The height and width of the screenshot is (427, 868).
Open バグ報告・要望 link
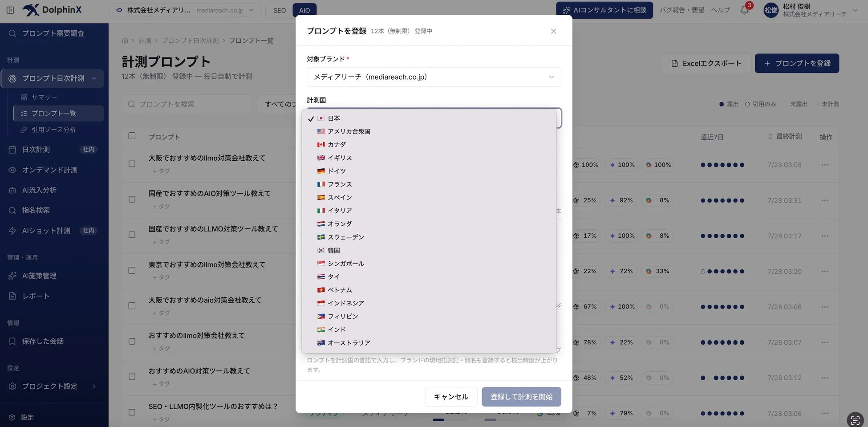(682, 10)
